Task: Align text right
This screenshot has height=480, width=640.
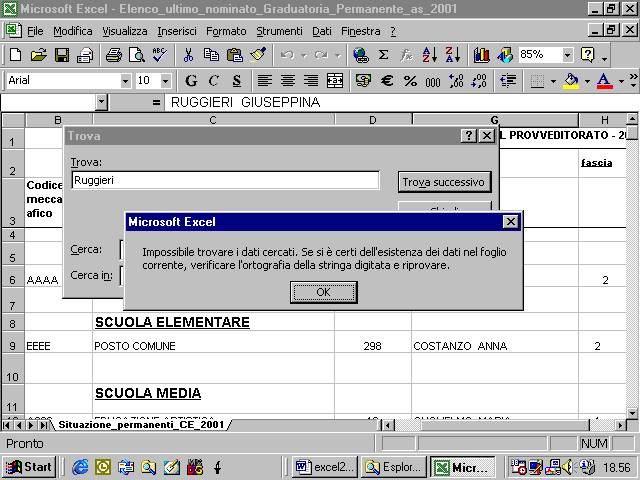Action: 311,81
